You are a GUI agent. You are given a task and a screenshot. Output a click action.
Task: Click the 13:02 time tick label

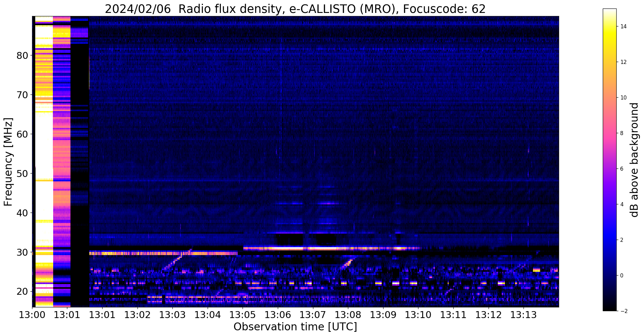[x=137, y=315]
